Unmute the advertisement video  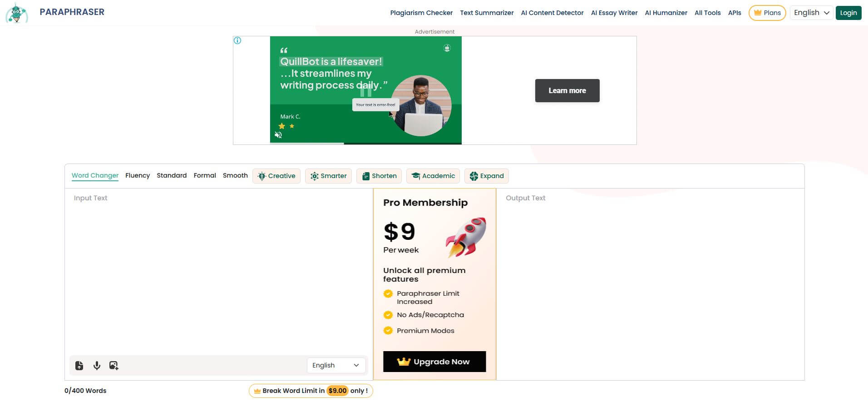click(x=278, y=135)
